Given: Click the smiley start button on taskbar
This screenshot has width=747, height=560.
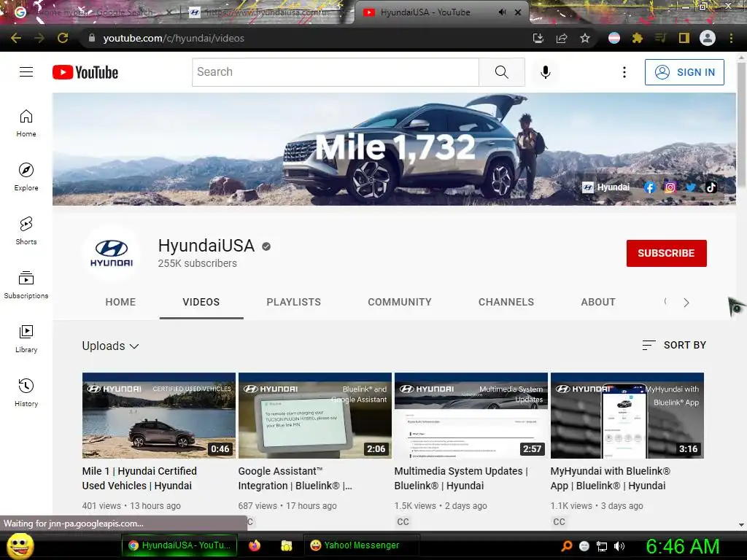Looking at the screenshot, I should pos(20,545).
